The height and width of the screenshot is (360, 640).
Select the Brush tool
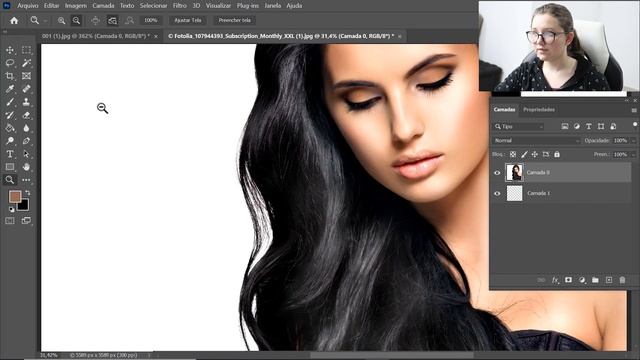coord(10,102)
